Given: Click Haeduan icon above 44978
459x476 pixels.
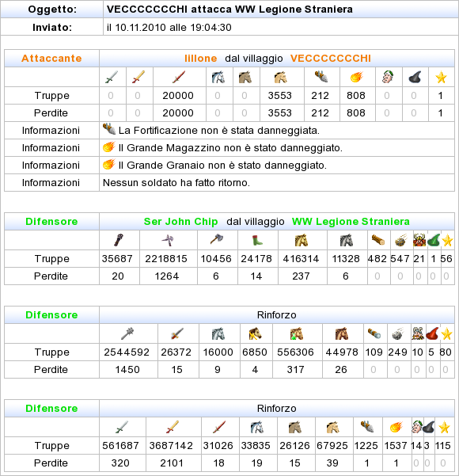Looking at the screenshot, I should [342, 333].
